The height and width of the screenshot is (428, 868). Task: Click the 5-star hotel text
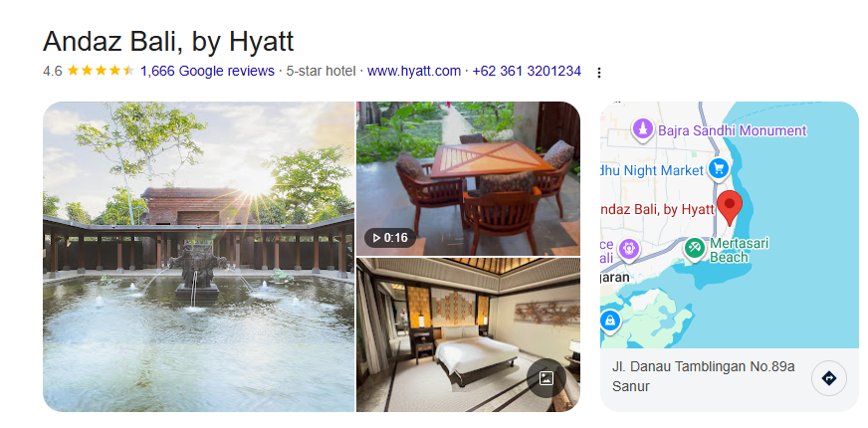[x=321, y=71]
